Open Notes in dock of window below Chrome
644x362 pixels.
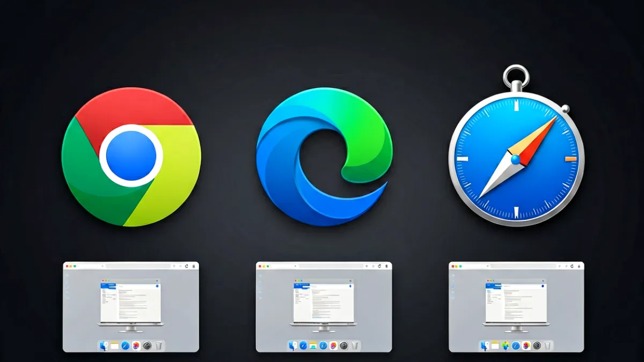pyautogui.click(x=114, y=346)
